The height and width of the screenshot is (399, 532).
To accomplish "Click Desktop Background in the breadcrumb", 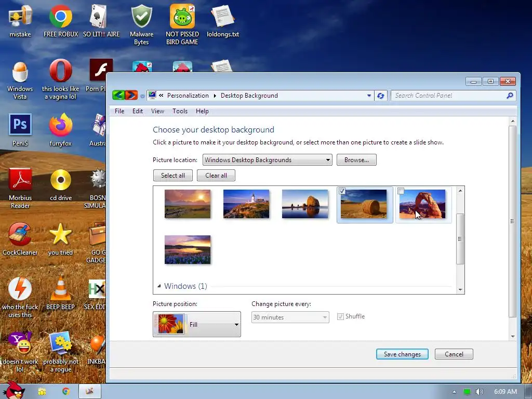I will coord(249,96).
